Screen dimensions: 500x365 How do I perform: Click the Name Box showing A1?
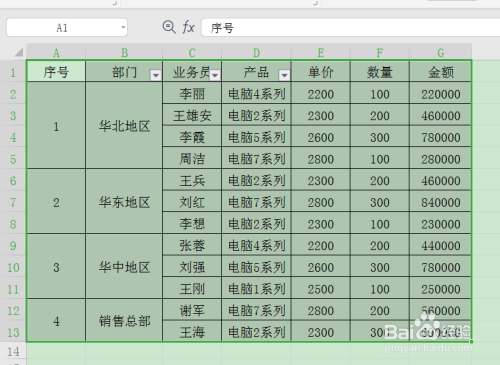[67, 27]
